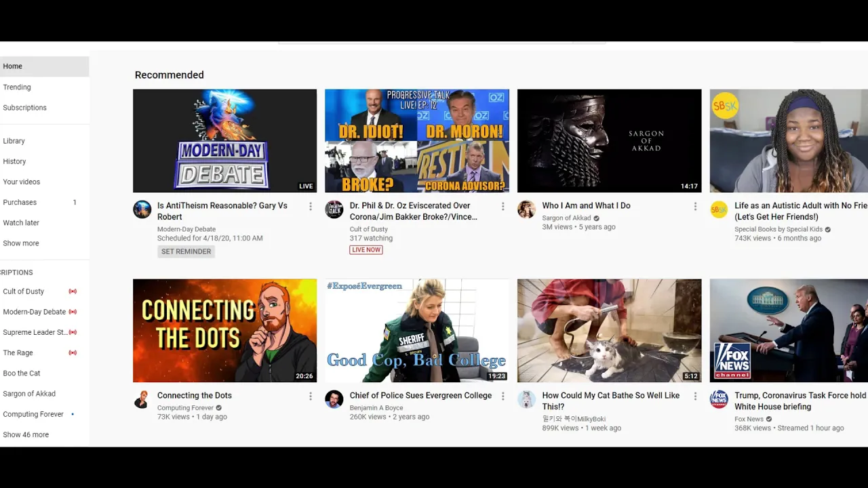This screenshot has width=868, height=488.
Task: Click Computing Forever avatar beside Connecting the Dots
Action: (x=142, y=399)
